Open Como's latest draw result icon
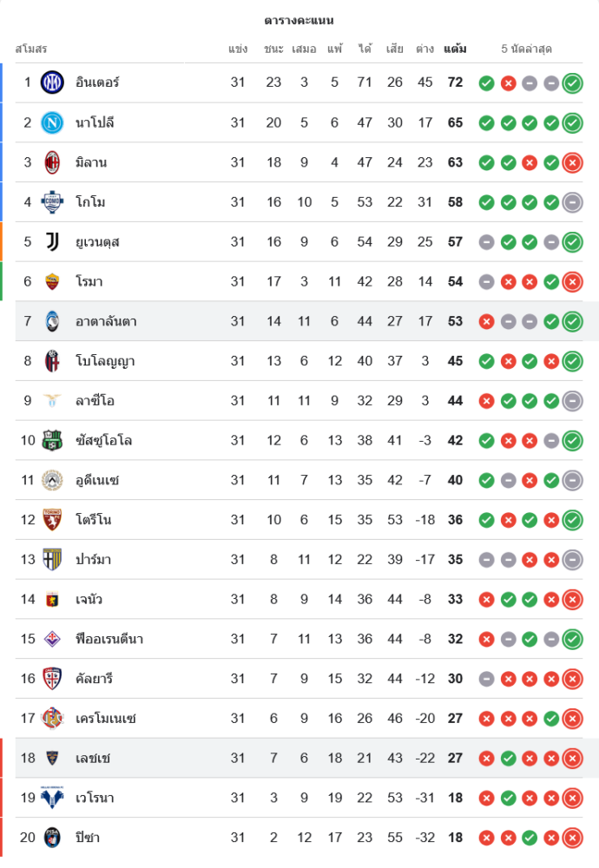The height and width of the screenshot is (868, 599). [x=572, y=202]
